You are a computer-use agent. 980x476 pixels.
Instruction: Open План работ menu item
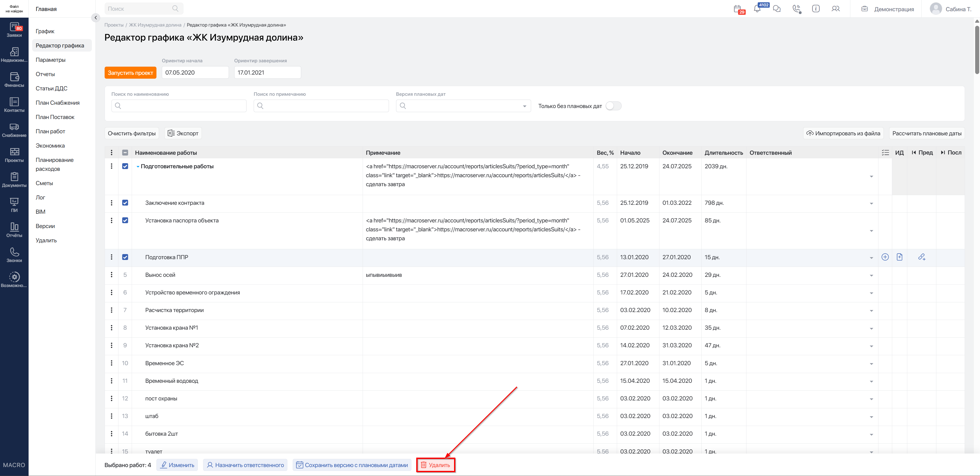click(51, 131)
